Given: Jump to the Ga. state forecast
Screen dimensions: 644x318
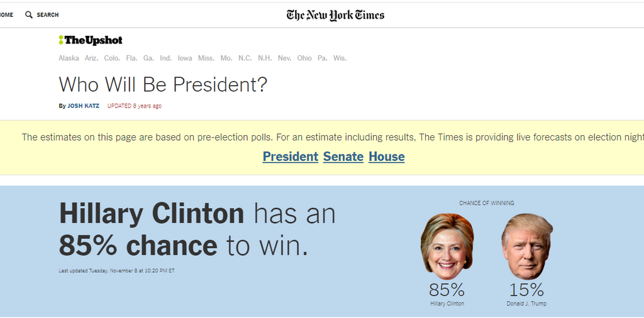Looking at the screenshot, I should click(148, 58).
